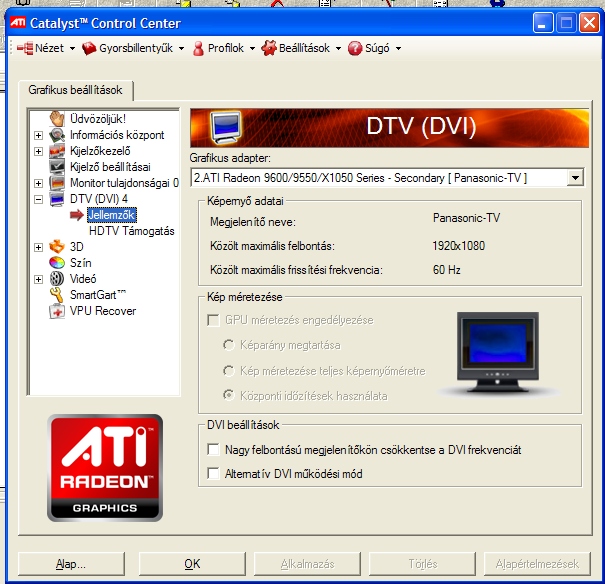Click the Szín tree label
Screen dimensions: 605x584
81,263
